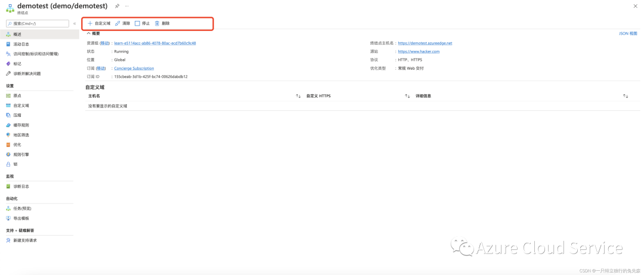Select the HTTP、HTTPS protocol value
Image resolution: width=644 pixels, height=275 pixels.
(x=410, y=60)
